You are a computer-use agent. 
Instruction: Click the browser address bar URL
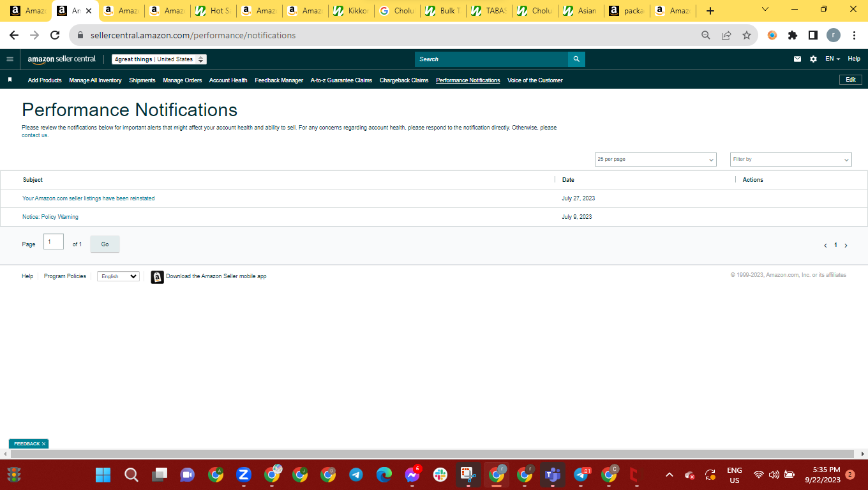coord(193,35)
